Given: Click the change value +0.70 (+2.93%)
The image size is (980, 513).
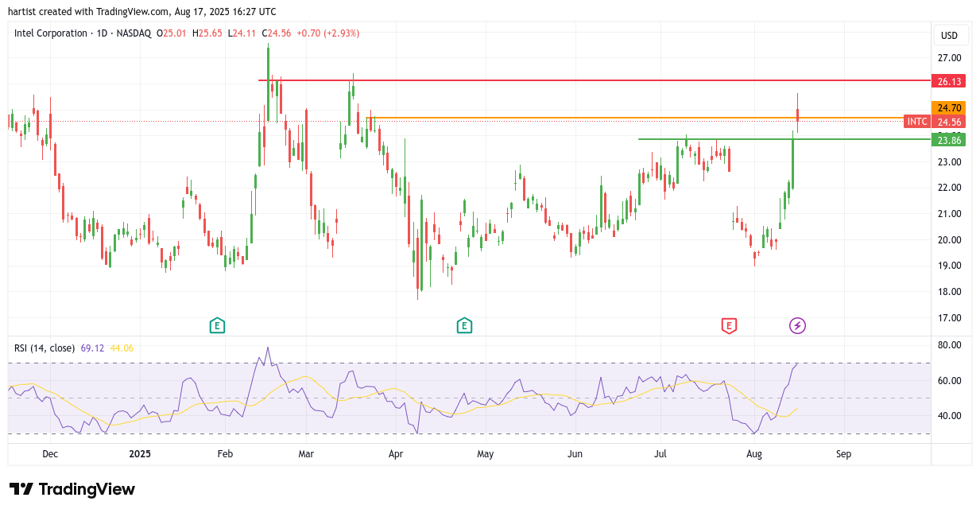Looking at the screenshot, I should (327, 33).
